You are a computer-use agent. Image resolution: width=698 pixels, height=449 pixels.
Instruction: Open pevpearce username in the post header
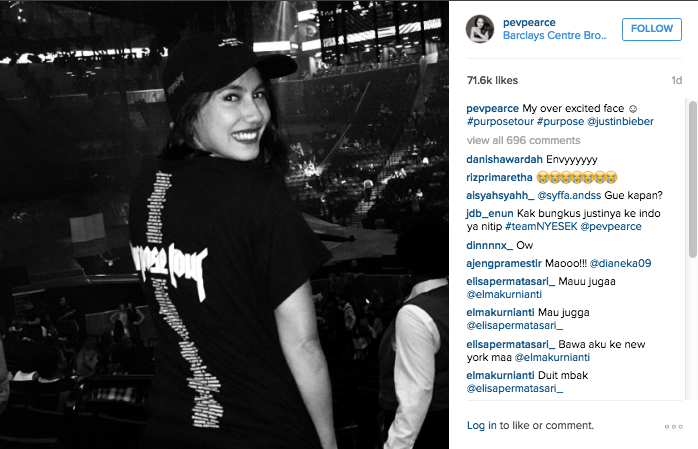click(x=529, y=22)
